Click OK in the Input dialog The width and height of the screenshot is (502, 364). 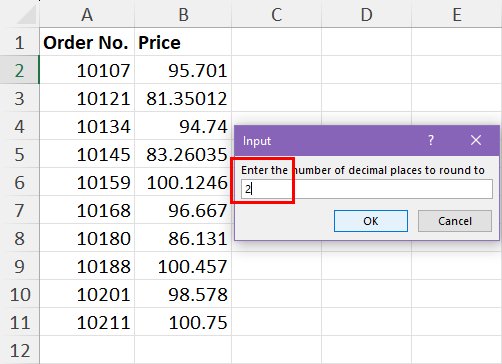pos(371,221)
